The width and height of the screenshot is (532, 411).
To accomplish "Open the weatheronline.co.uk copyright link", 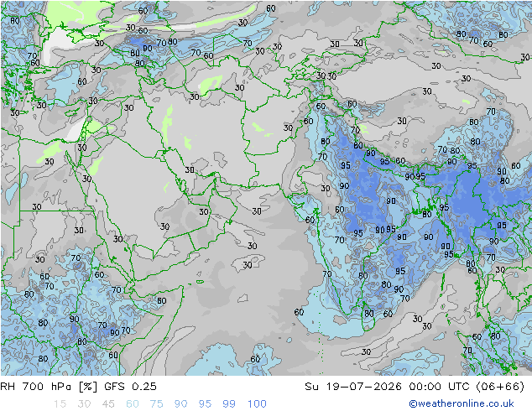I will click(462, 403).
